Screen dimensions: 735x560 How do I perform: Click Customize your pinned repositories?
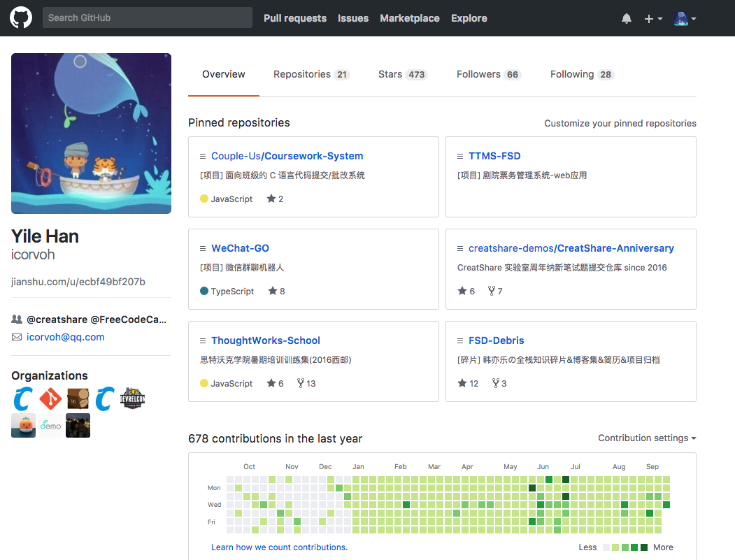(x=620, y=123)
